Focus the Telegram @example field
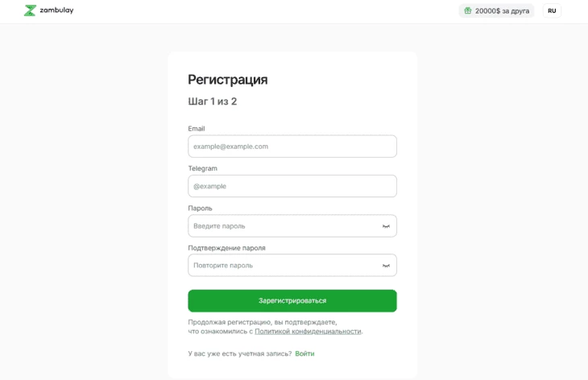The width and height of the screenshot is (588, 380). pyautogui.click(x=292, y=186)
